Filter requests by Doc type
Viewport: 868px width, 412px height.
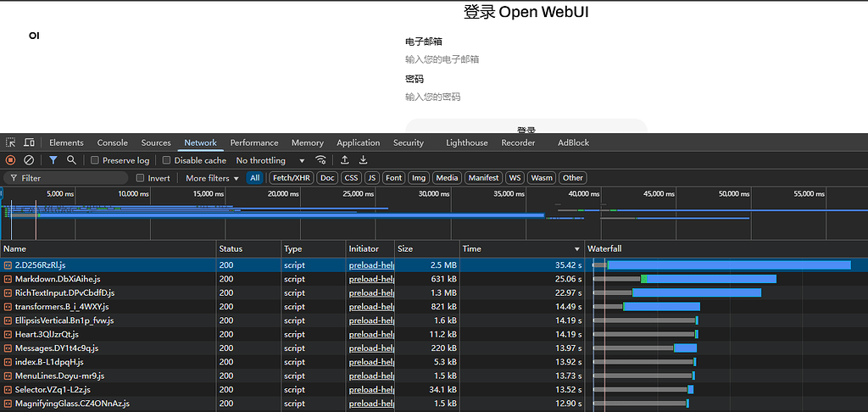click(x=327, y=178)
